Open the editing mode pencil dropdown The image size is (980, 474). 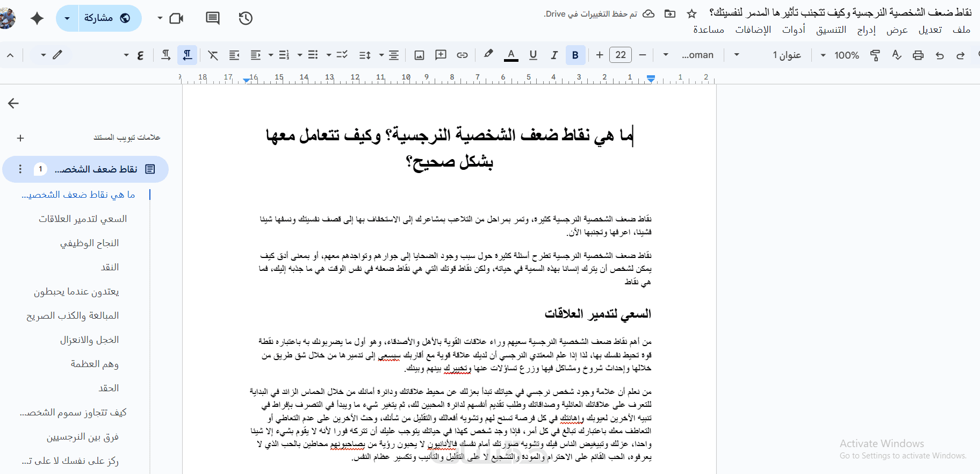52,55
